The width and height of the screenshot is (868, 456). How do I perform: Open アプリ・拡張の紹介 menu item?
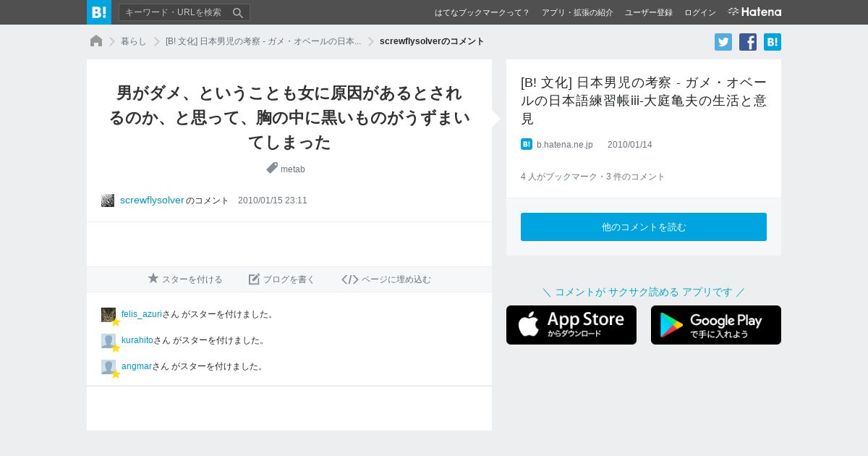point(577,12)
